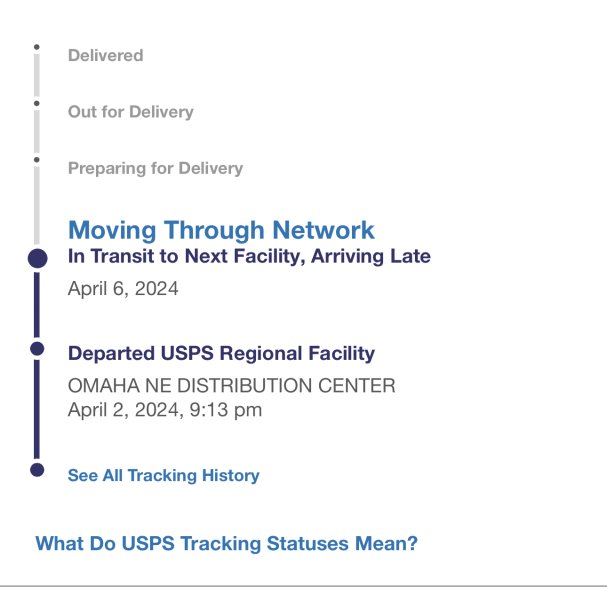
Task: Select the dot beside Preparing for Delivery
Action: pyautogui.click(x=37, y=159)
